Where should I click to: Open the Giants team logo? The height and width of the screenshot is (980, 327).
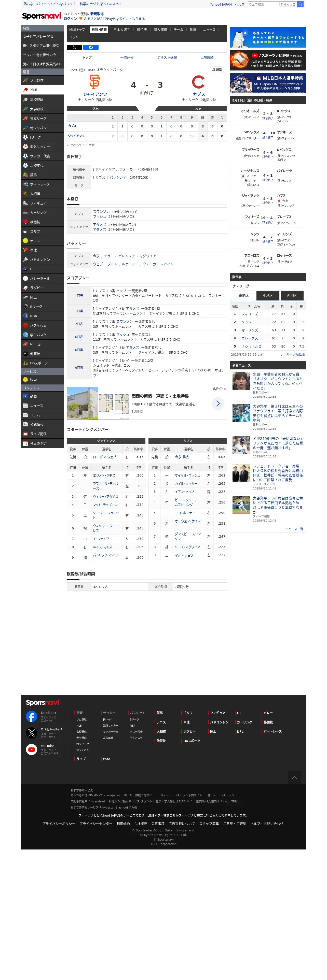[95, 82]
